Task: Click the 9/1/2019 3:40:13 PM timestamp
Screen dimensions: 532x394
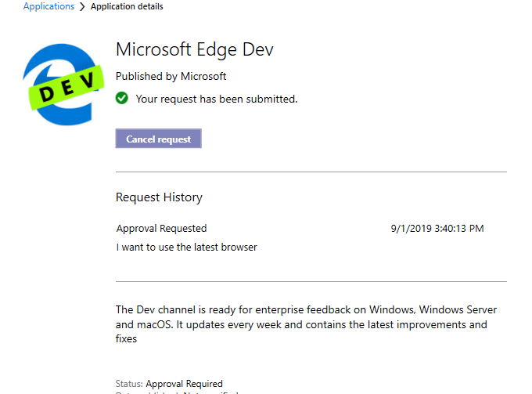Action: pyautogui.click(x=437, y=229)
